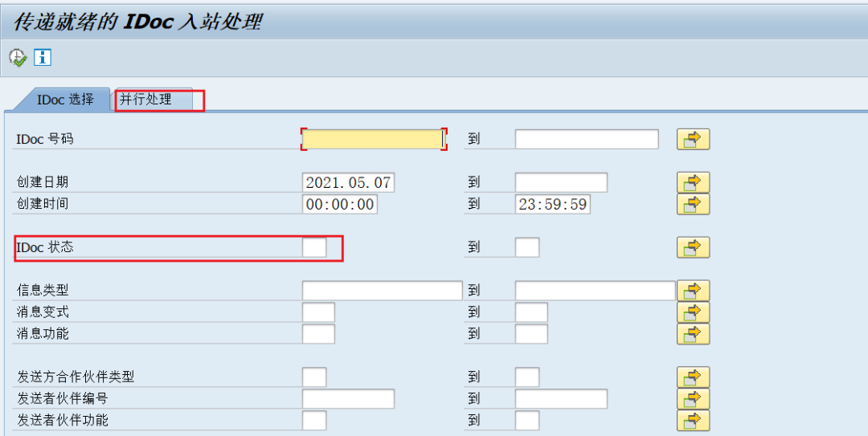Screen dimensions: 868x436
Task: Open multiple selection for 发送者伙伴功能
Action: click(693, 421)
